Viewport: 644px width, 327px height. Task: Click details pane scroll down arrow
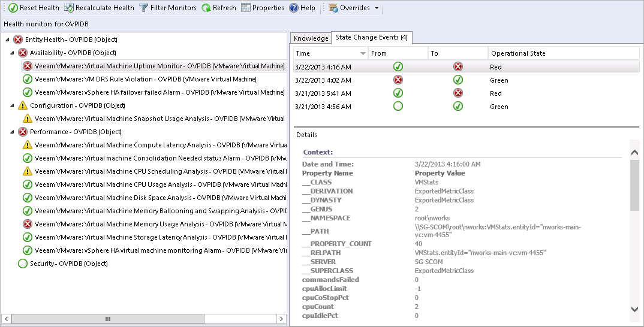coord(634,310)
